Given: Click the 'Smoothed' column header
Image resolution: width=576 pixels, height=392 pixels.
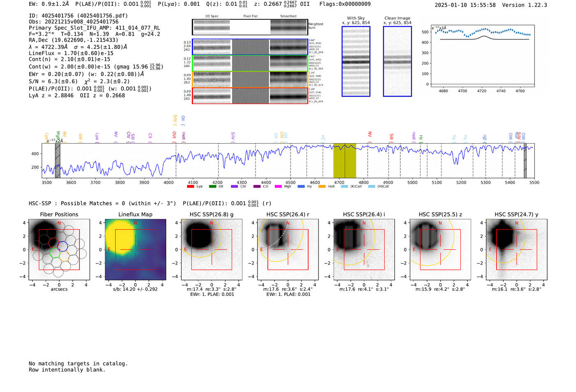Looking at the screenshot, I should click(288, 16).
